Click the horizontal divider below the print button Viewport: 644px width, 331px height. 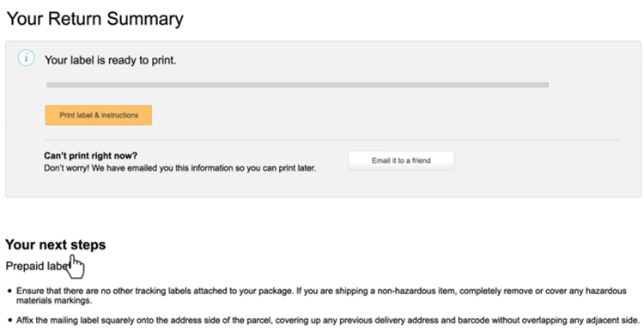332,140
